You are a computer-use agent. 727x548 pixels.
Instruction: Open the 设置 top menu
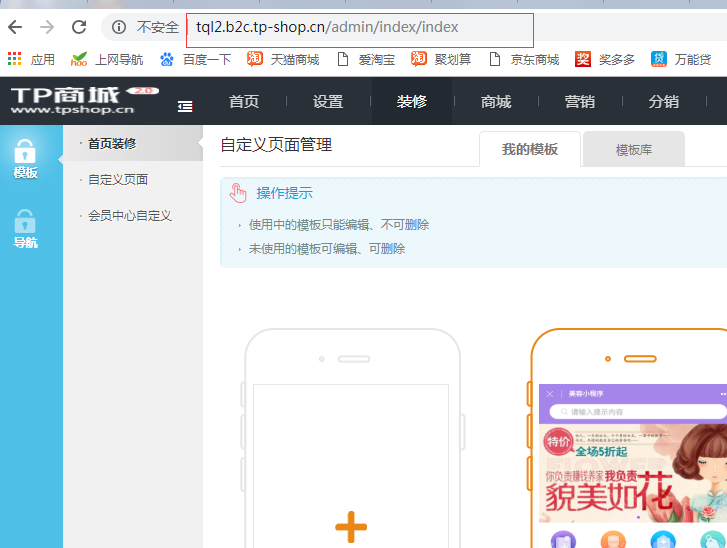(x=328, y=101)
